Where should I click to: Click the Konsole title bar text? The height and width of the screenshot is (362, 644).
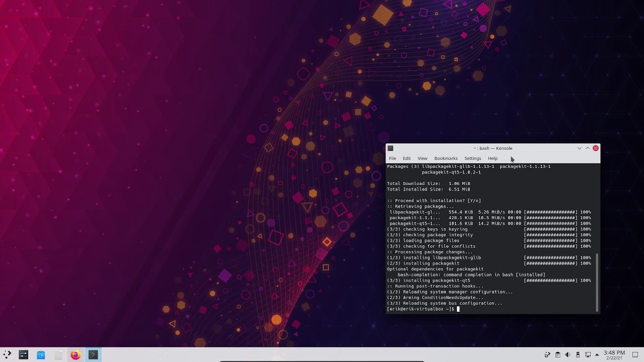(493, 148)
